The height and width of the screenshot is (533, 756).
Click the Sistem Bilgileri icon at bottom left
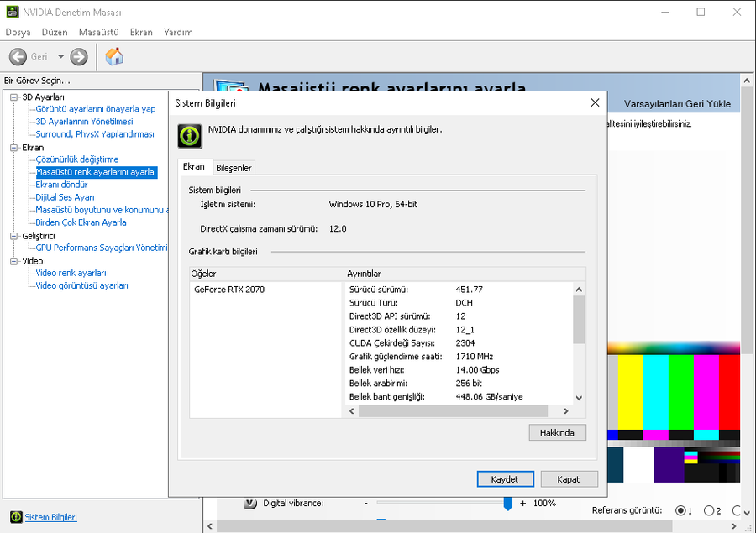point(16,517)
